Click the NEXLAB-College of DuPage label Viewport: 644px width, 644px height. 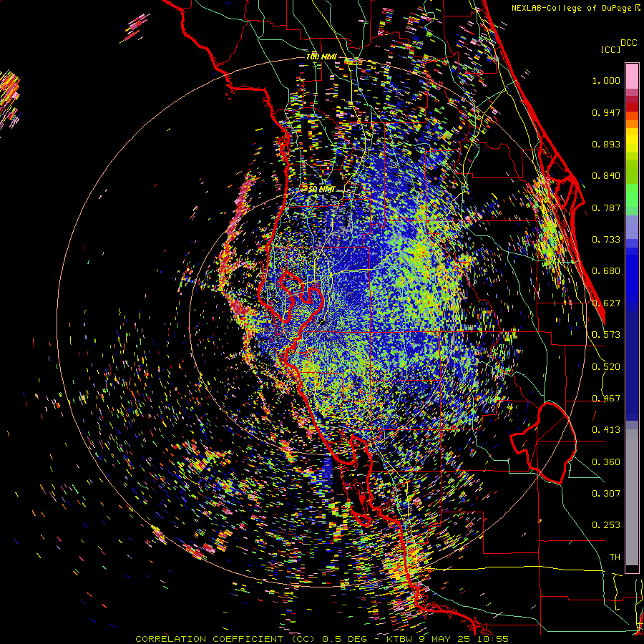[571, 8]
